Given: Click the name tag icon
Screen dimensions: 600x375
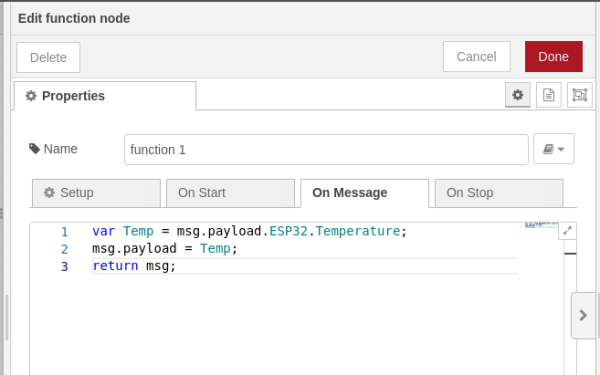Looking at the screenshot, I should click(34, 148).
